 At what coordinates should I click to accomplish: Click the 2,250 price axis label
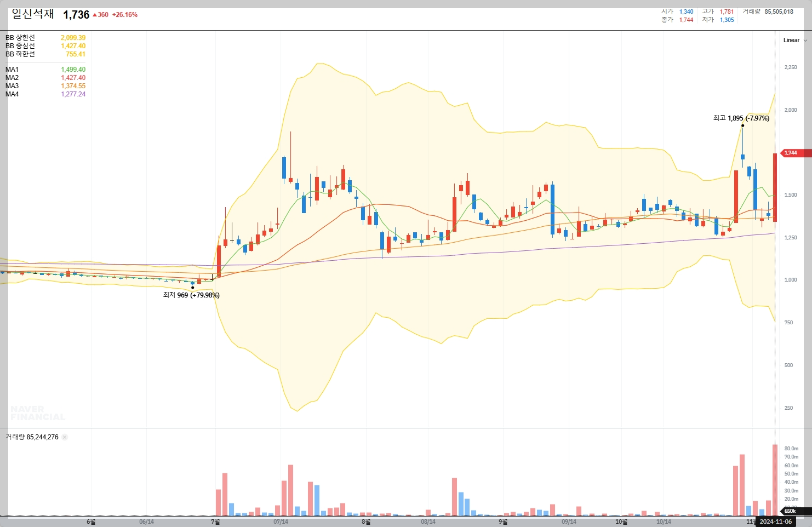pos(791,67)
